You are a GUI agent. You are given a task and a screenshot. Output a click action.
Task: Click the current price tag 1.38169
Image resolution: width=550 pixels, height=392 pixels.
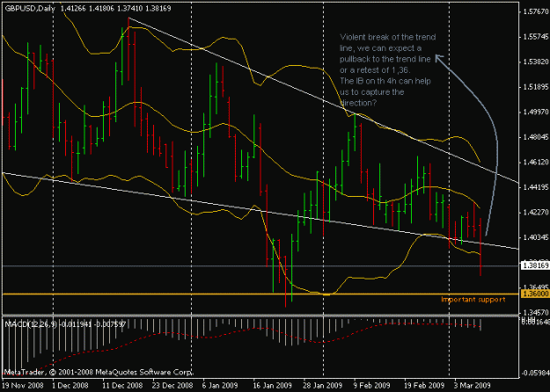pyautogui.click(x=535, y=266)
